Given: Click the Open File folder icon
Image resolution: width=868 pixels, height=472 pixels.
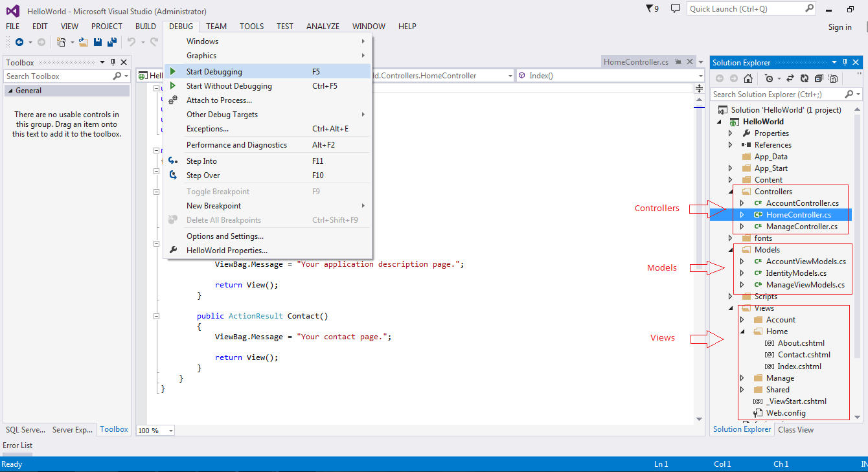Looking at the screenshot, I should 84,42.
